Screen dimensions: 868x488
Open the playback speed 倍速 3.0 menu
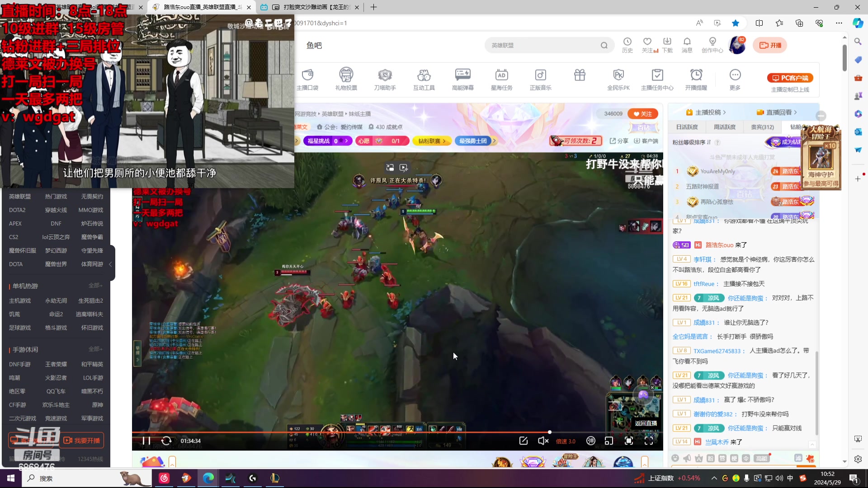pyautogui.click(x=566, y=441)
